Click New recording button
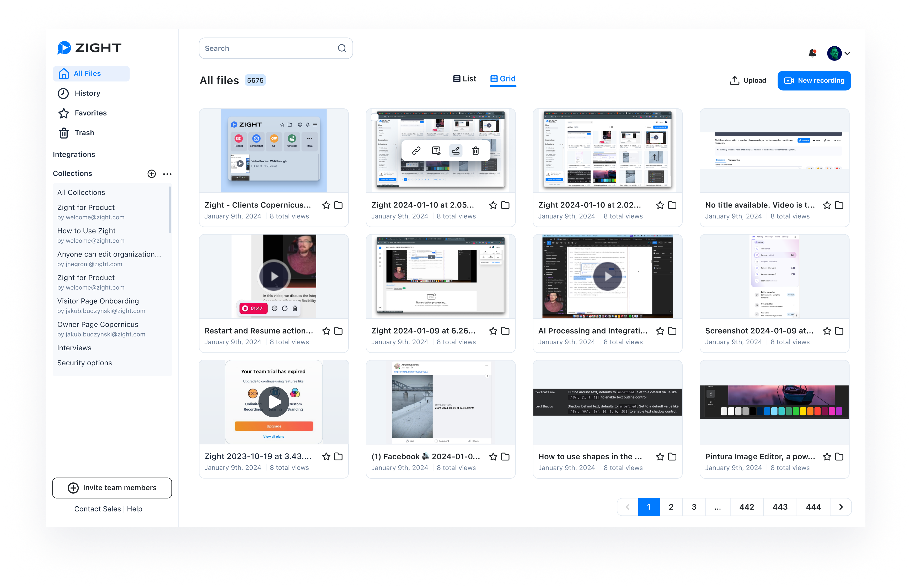 pos(814,80)
